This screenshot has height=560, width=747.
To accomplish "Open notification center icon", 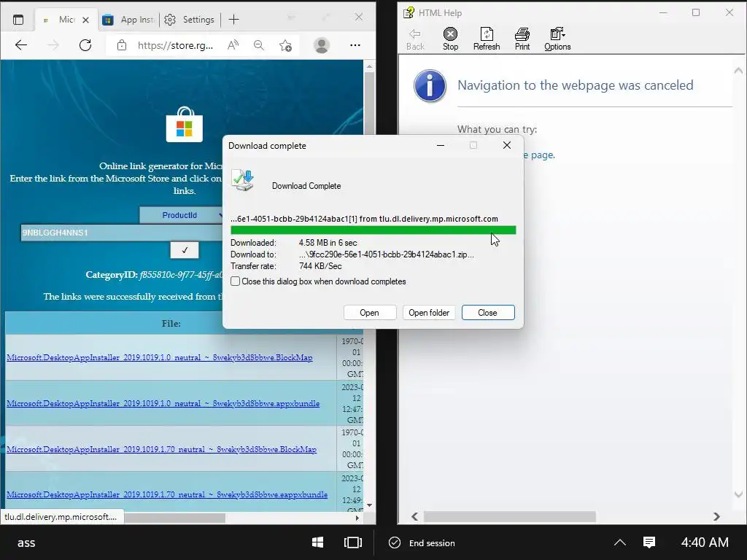I will 649,542.
